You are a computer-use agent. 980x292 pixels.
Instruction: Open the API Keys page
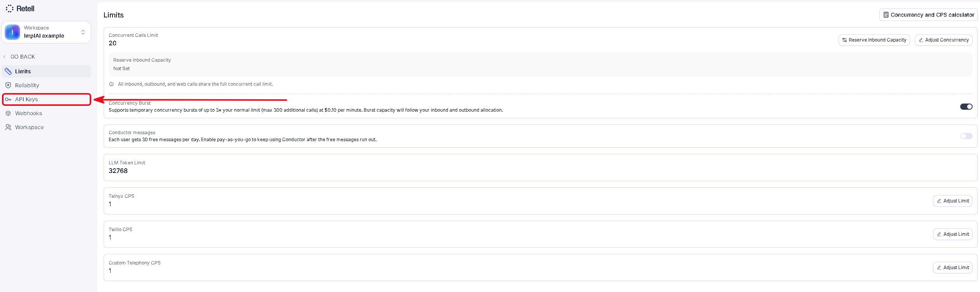47,99
